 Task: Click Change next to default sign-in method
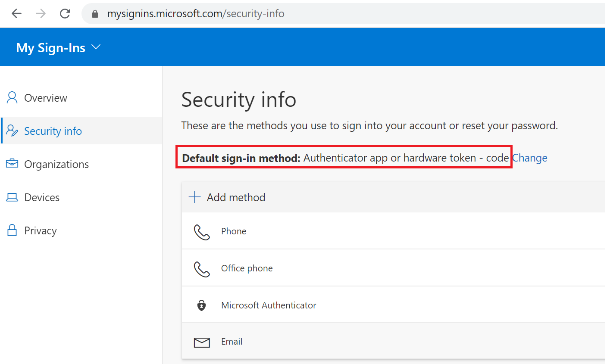530,158
